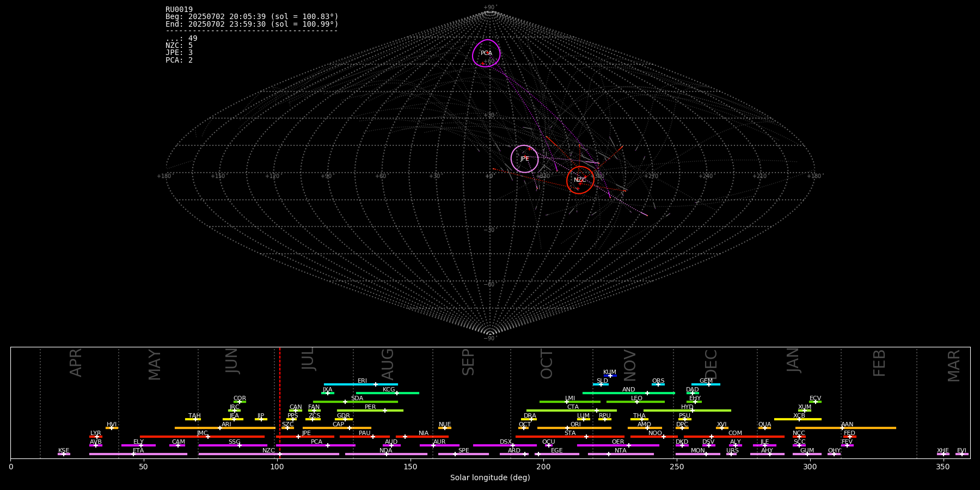Click the LYR shower bar
Viewport: 980px width, 490px height.
pos(96,437)
